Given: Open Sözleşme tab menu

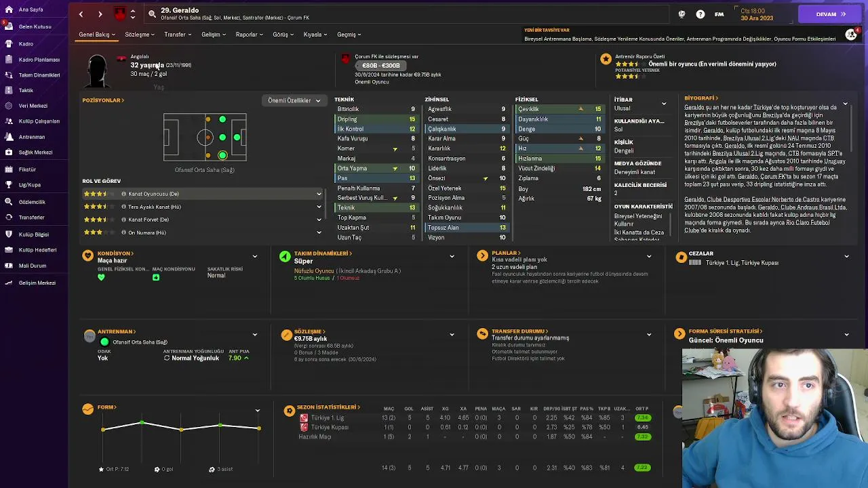Looking at the screenshot, I should 140,35.
